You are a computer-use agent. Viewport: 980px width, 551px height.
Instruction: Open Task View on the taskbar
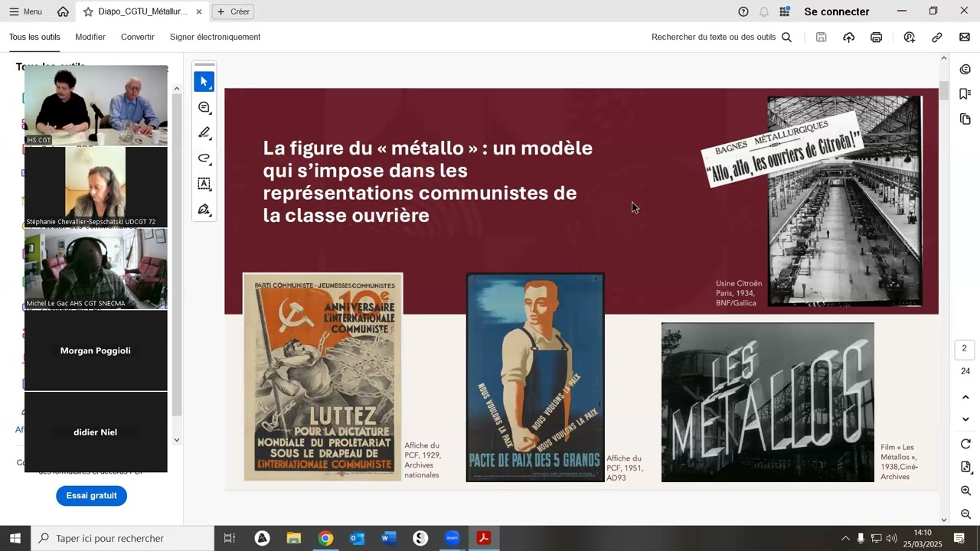[229, 538]
